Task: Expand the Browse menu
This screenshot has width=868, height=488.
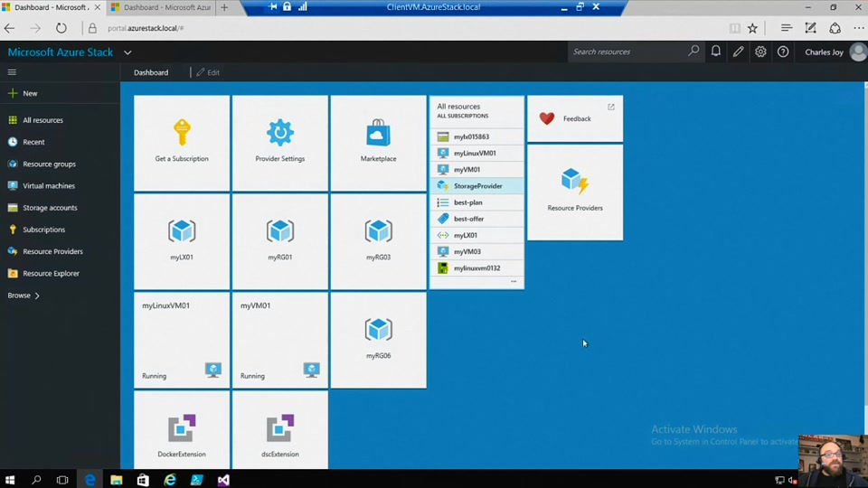Action: (x=24, y=296)
